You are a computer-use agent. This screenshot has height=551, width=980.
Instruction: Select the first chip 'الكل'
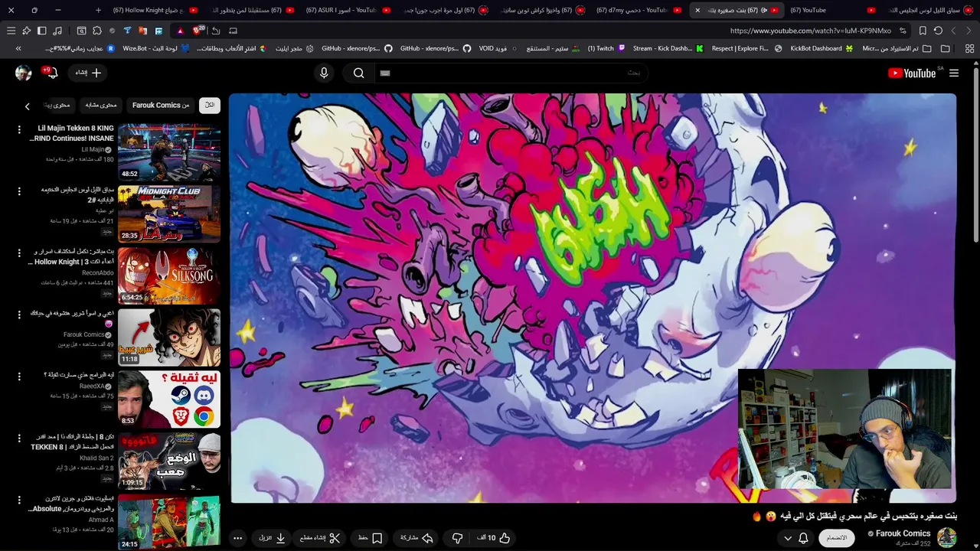pos(210,105)
